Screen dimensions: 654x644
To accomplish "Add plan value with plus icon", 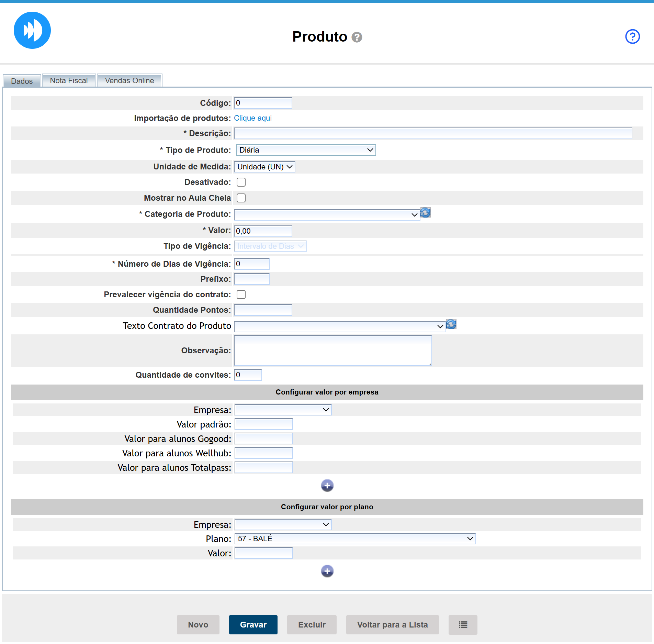I will [x=327, y=571].
